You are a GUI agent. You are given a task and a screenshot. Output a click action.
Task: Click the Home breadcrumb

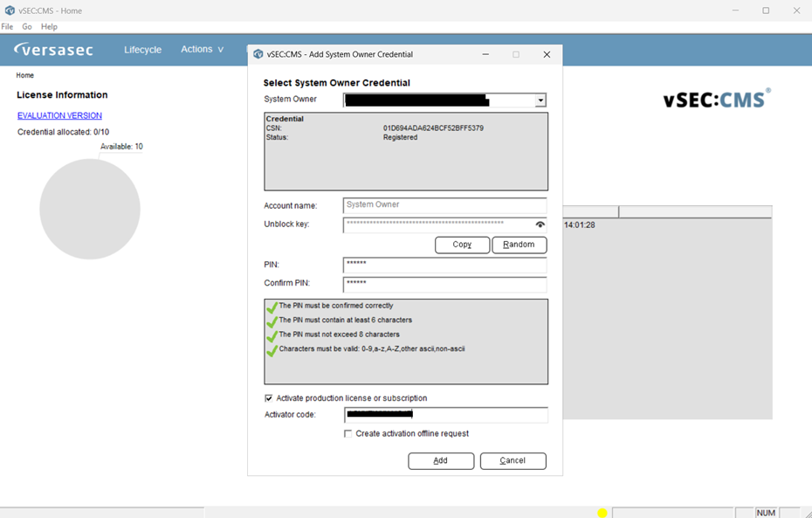point(24,75)
